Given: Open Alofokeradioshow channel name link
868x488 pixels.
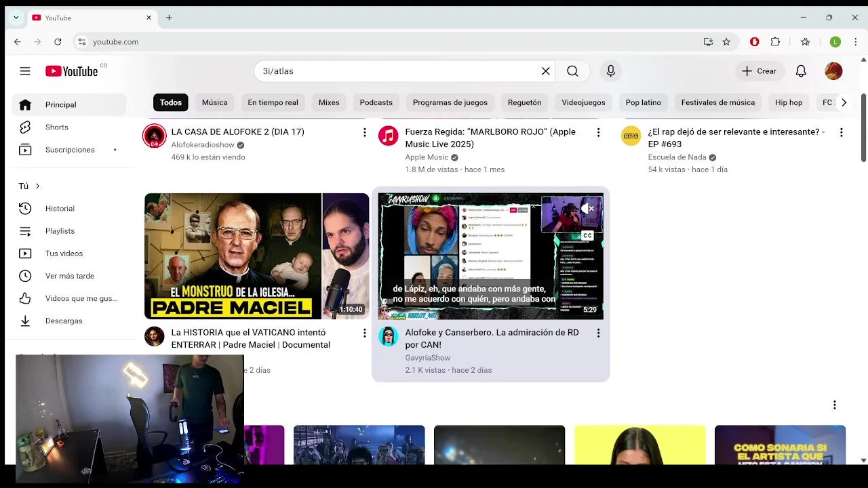Looking at the screenshot, I should click(x=203, y=145).
